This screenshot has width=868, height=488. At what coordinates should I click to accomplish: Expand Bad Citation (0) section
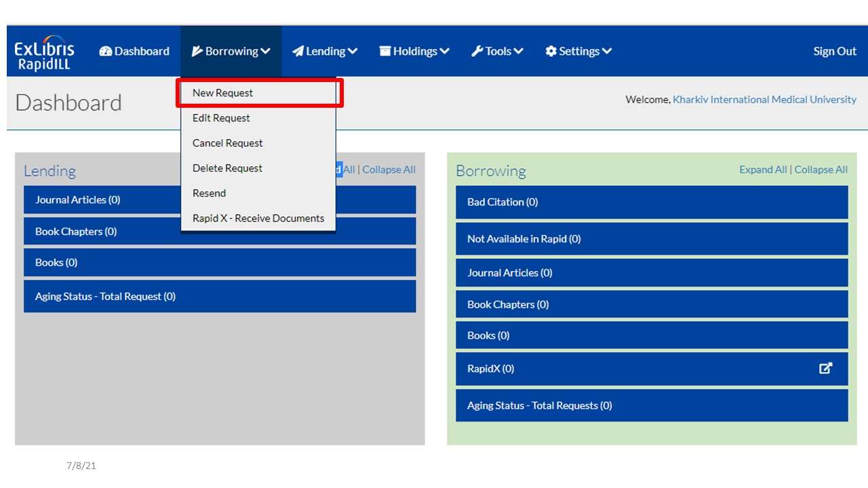[652, 202]
